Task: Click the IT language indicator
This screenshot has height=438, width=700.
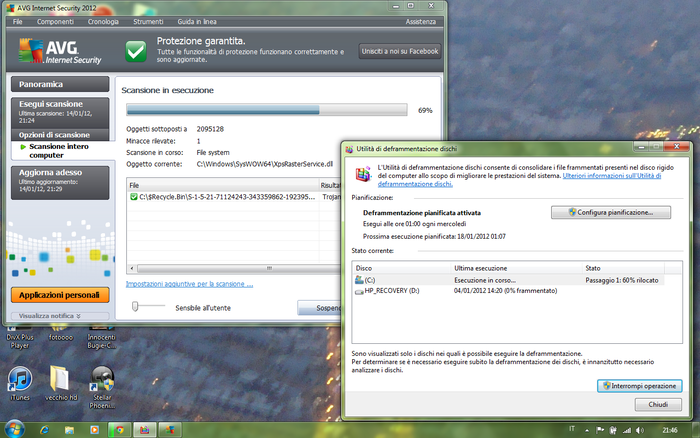Action: point(572,429)
